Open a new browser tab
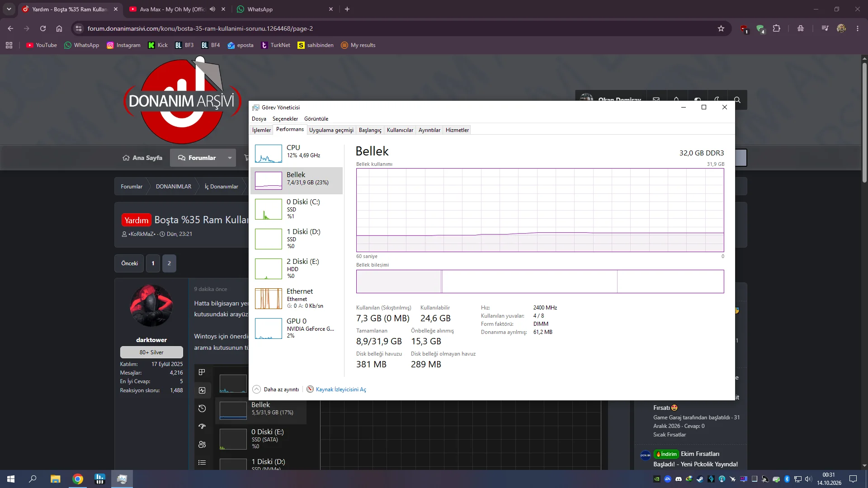Image resolution: width=868 pixels, height=488 pixels. click(x=347, y=9)
